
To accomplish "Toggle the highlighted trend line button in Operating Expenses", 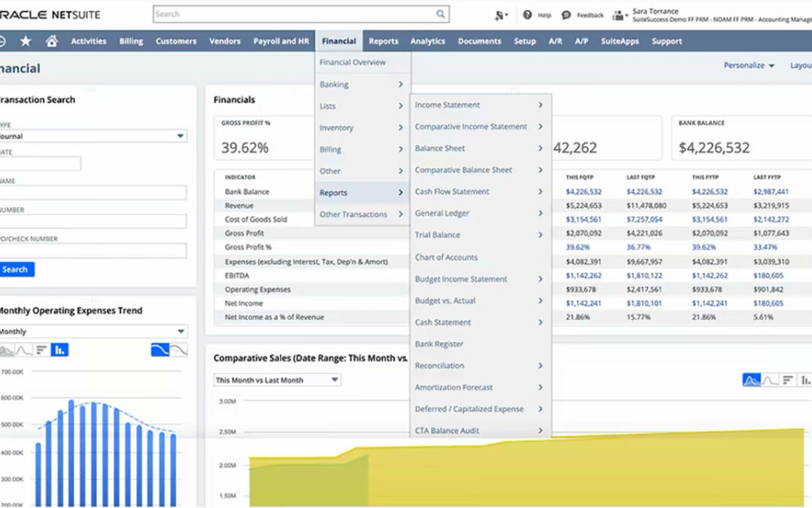I will tap(160, 350).
